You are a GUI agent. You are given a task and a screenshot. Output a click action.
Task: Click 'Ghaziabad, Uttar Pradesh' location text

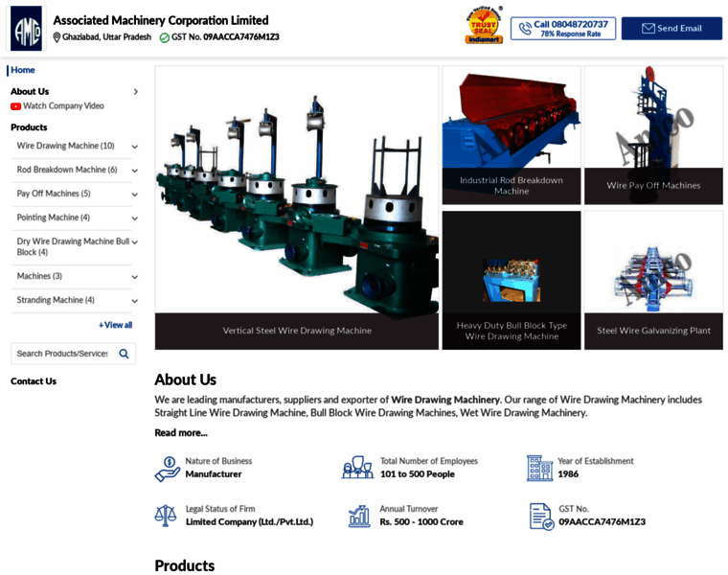[106, 37]
